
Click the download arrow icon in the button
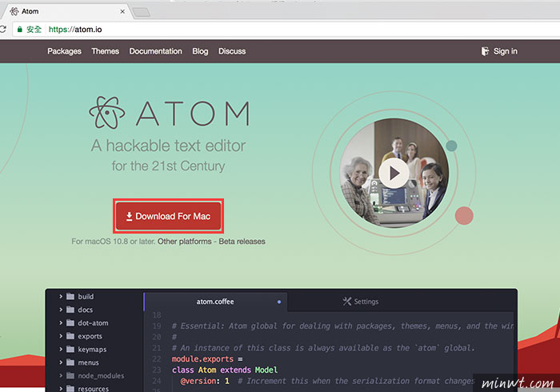pyautogui.click(x=130, y=216)
